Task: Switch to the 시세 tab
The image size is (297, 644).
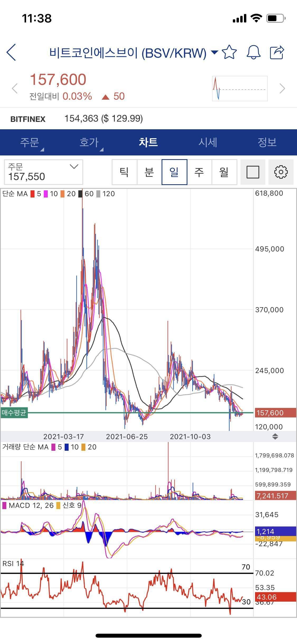Action: [208, 142]
